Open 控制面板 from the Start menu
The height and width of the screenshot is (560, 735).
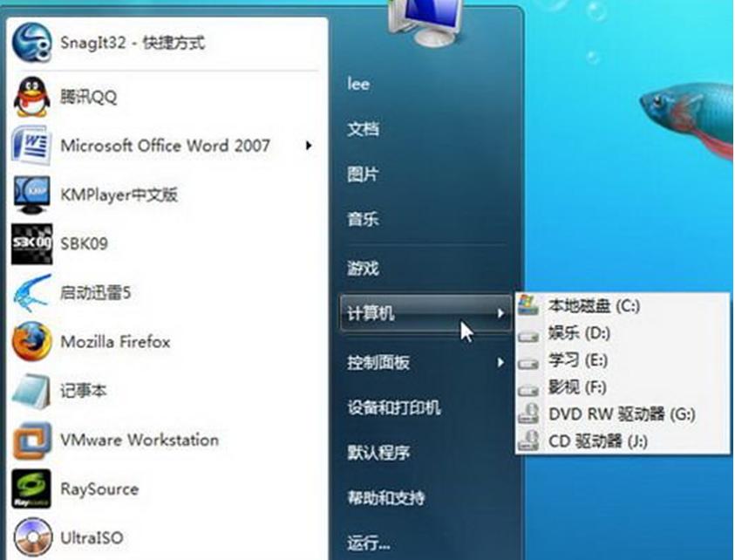[378, 362]
